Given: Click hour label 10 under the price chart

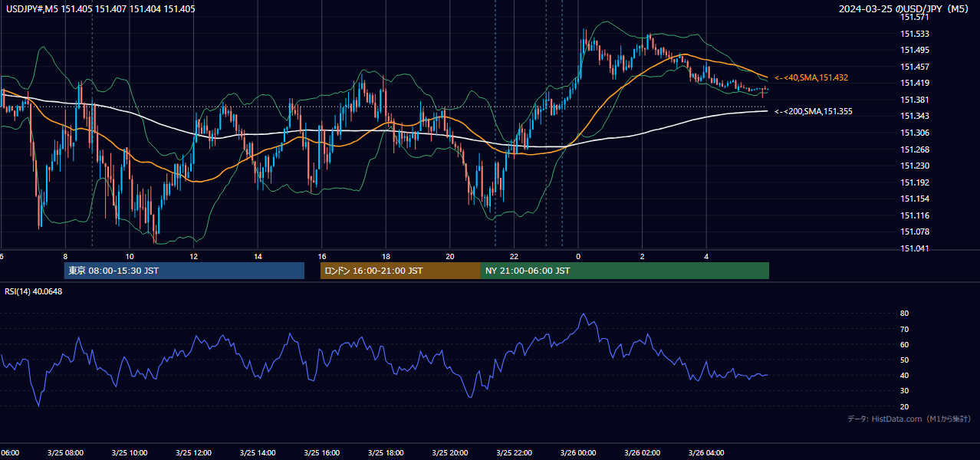Looking at the screenshot, I should tap(130, 257).
